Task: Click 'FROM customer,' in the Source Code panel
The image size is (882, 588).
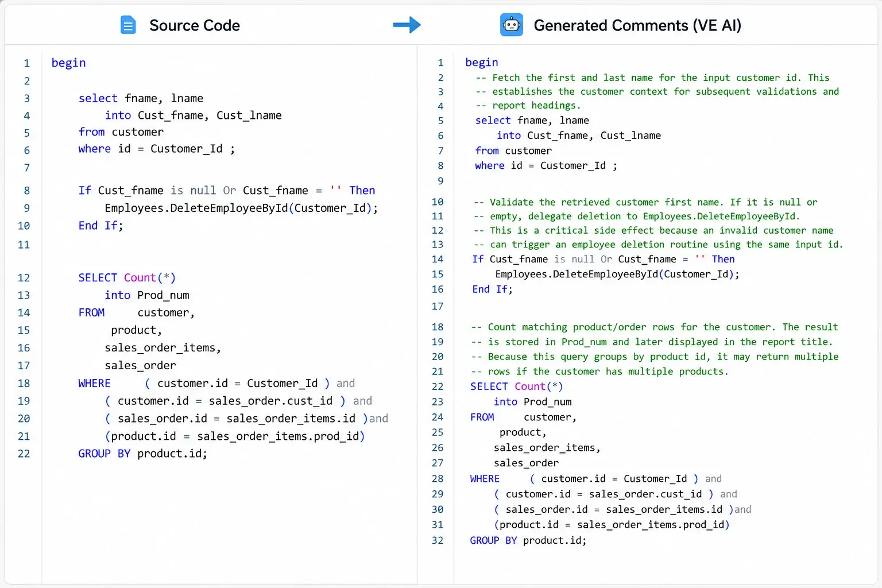Action: click(x=137, y=313)
